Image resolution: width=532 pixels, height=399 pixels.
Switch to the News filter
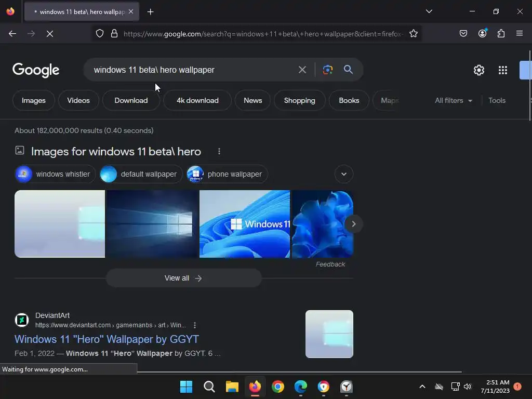253,100
